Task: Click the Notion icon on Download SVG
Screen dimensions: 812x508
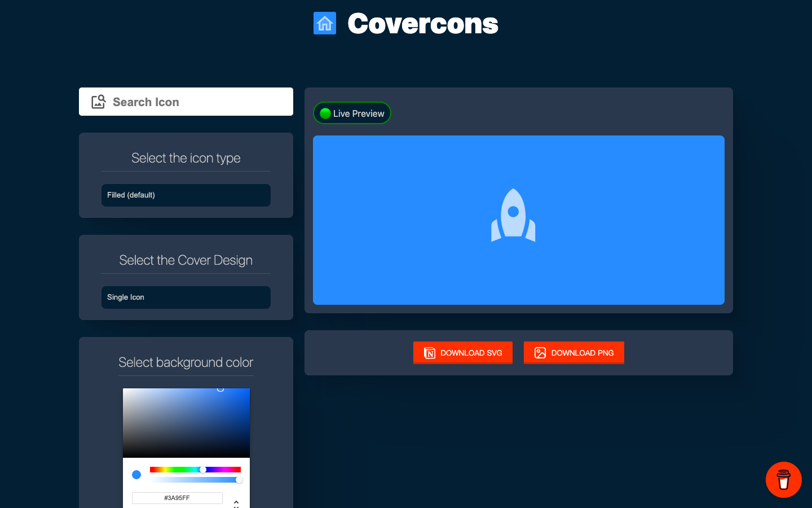Action: point(430,353)
